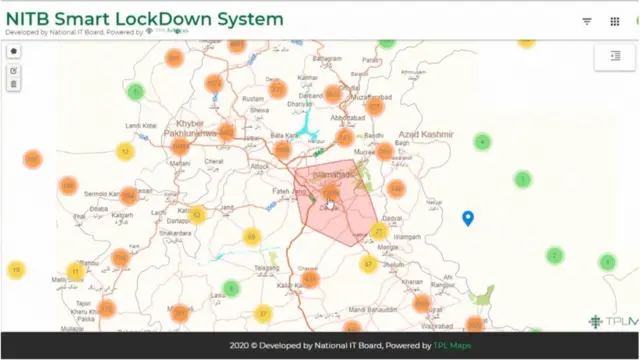Click the 'Talagang' map label

[267, 268]
